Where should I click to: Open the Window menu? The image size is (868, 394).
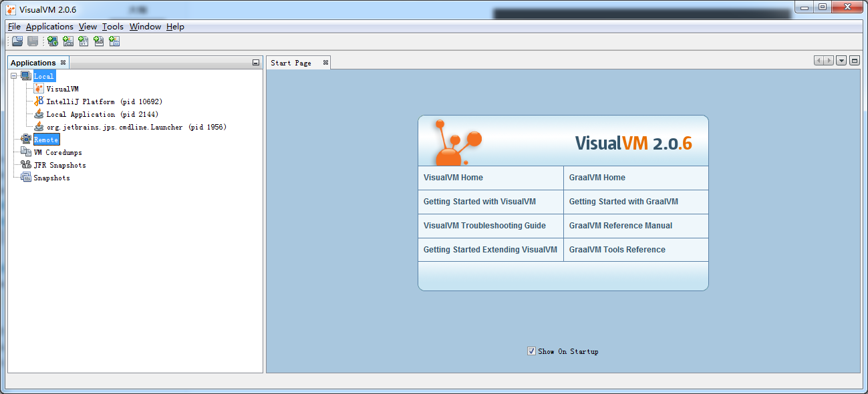click(x=145, y=27)
